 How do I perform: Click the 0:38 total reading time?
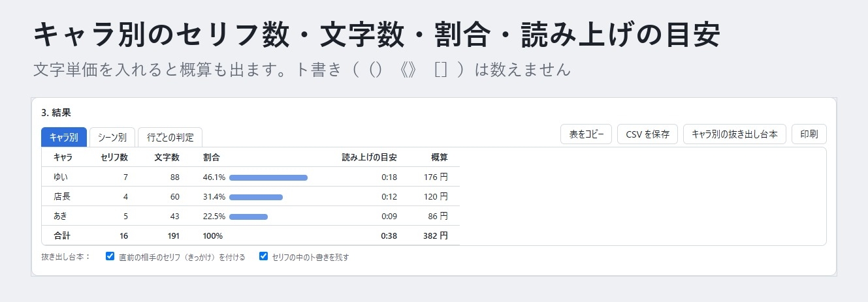[389, 235]
